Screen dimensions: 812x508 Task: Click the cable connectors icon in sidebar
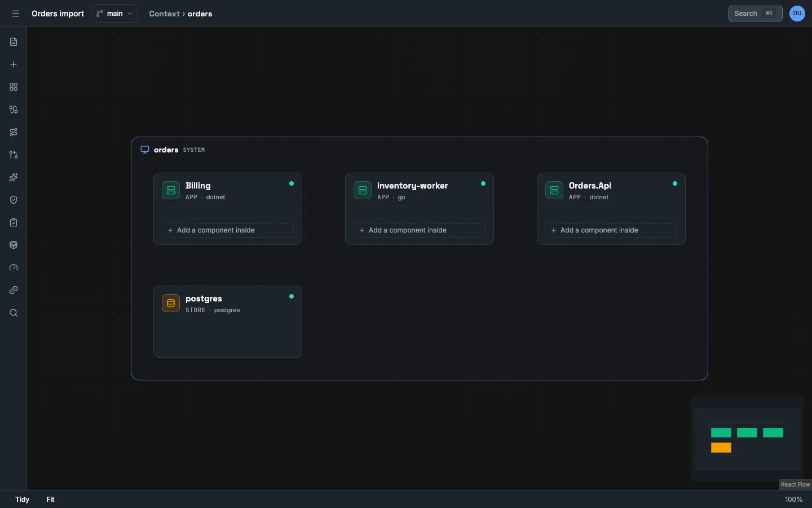click(x=14, y=110)
